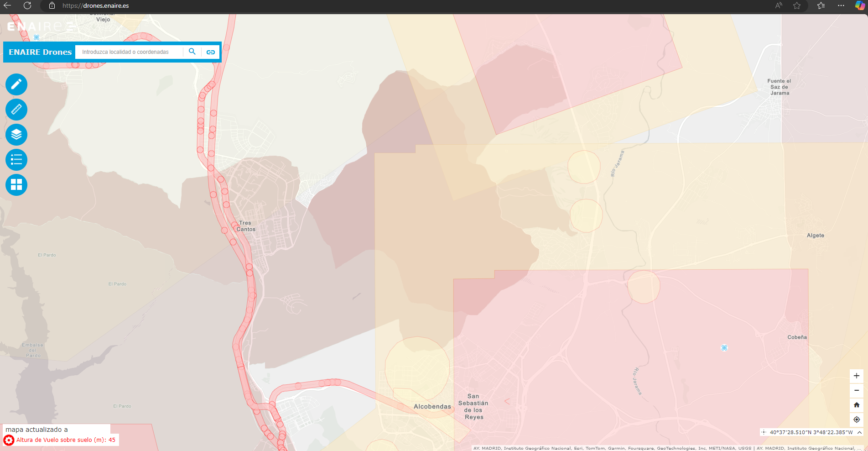Zoom in with the plus button
The image size is (868, 451).
(x=857, y=376)
